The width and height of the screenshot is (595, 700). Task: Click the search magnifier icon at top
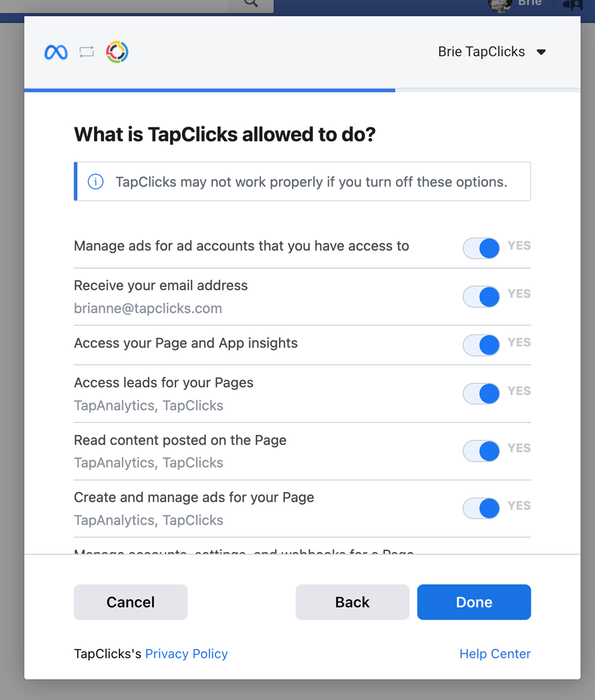tap(251, 4)
